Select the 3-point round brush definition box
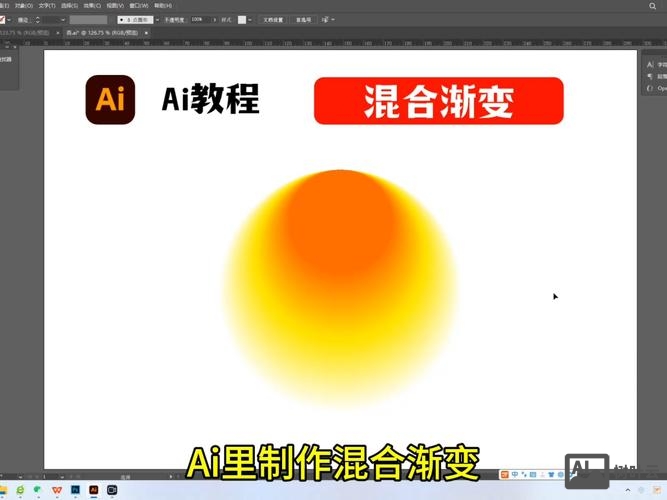Image resolution: width=667 pixels, height=500 pixels. (x=135, y=20)
